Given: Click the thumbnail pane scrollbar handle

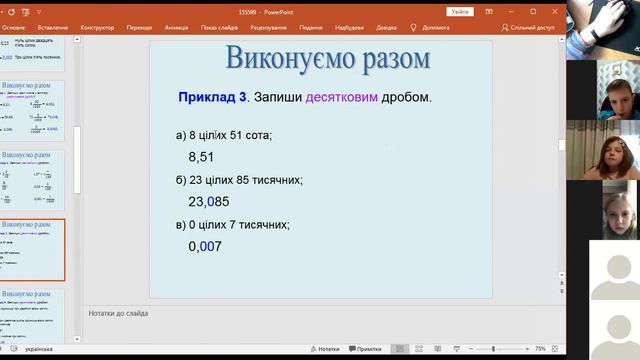Looking at the screenshot, I should (77, 160).
